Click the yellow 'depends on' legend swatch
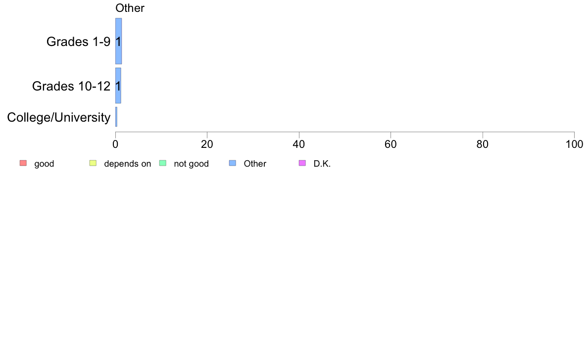The width and height of the screenshot is (588, 364). point(93,164)
